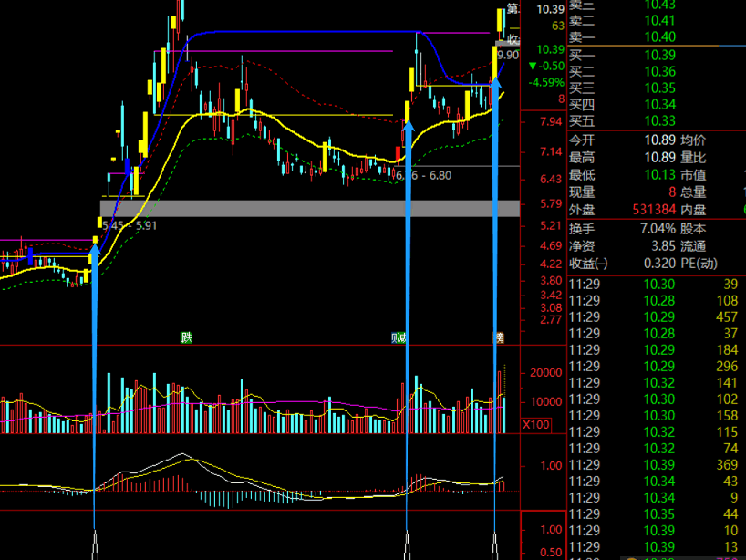Click the 换手 7.04% turnover value
The image size is (746, 560).
coord(658,229)
